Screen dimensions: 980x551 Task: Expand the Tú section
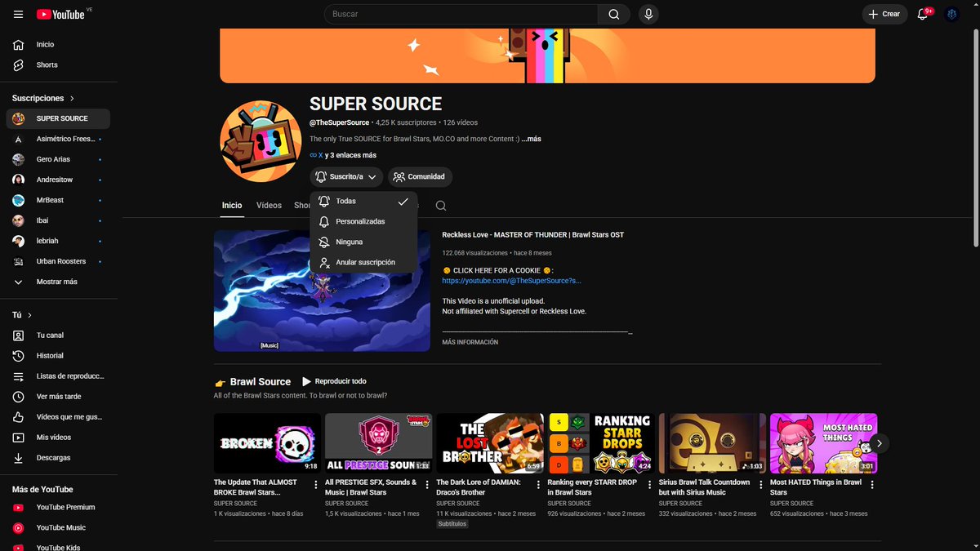(22, 315)
